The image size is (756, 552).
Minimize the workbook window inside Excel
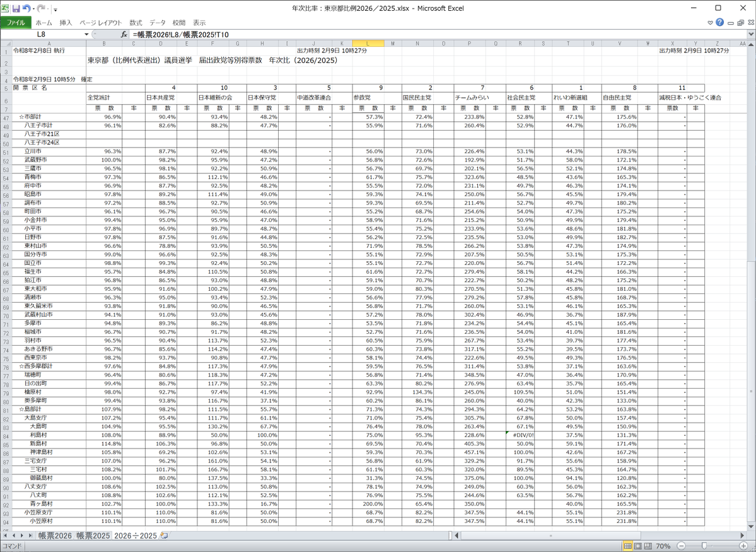(731, 23)
